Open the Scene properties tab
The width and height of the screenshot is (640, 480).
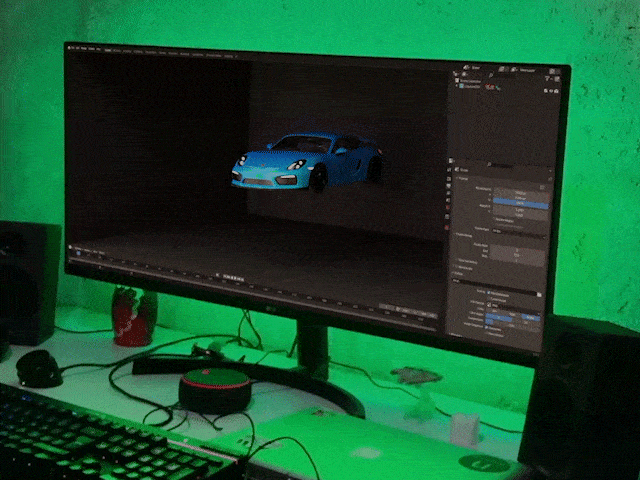[448, 200]
